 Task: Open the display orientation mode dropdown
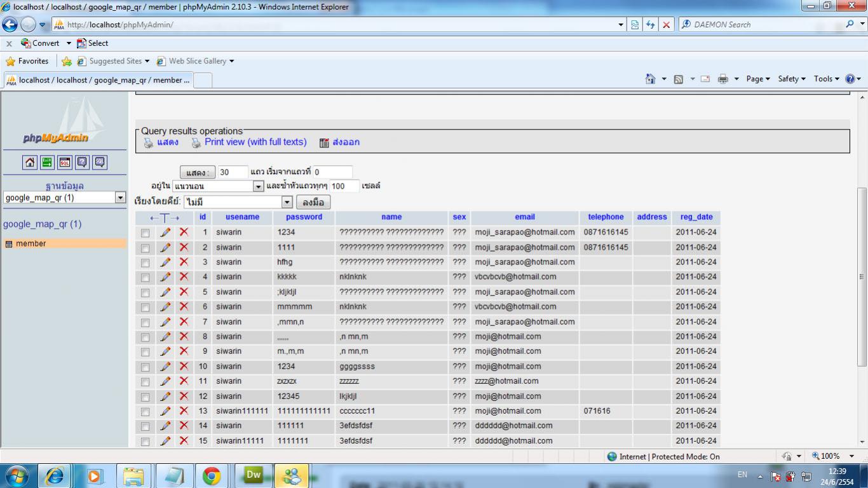[258, 186]
